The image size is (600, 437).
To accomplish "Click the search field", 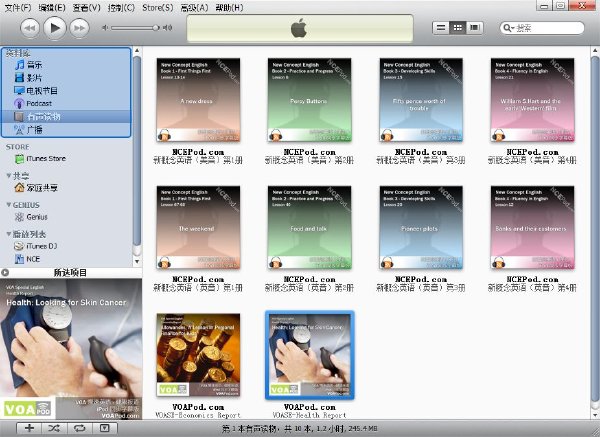I will click(542, 28).
